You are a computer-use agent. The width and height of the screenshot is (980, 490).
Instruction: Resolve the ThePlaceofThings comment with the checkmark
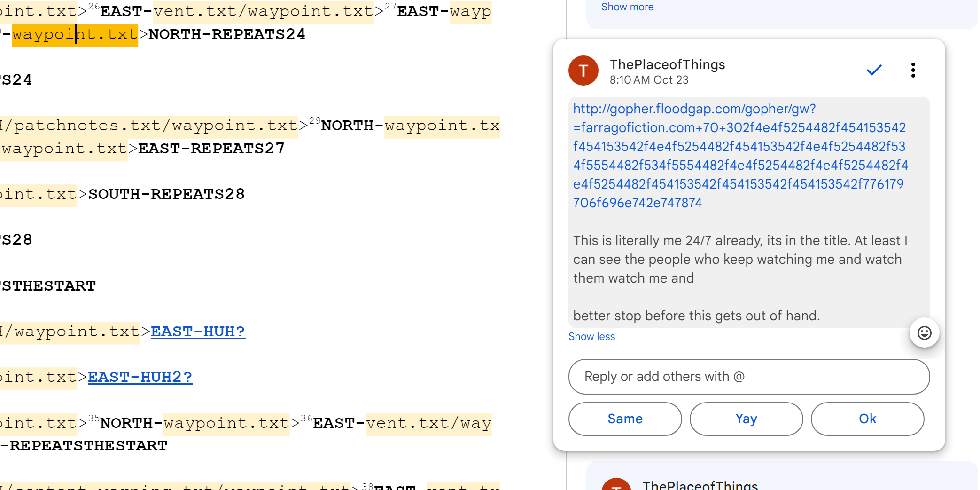coord(874,71)
